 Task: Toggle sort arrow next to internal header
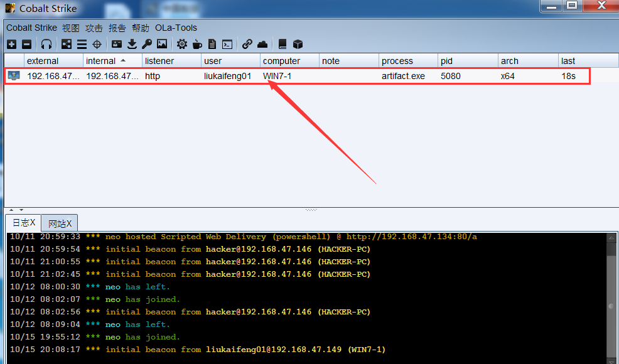coord(123,60)
